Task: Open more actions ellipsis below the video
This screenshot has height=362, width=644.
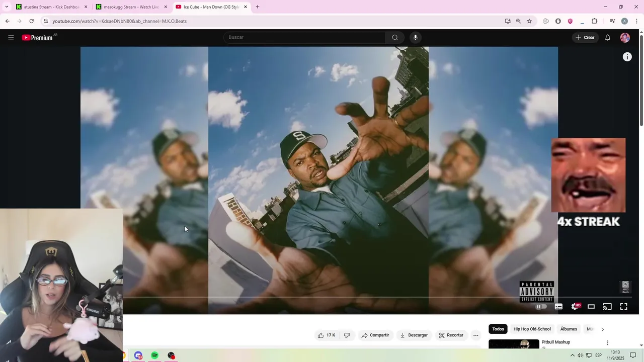Action: [476, 335]
